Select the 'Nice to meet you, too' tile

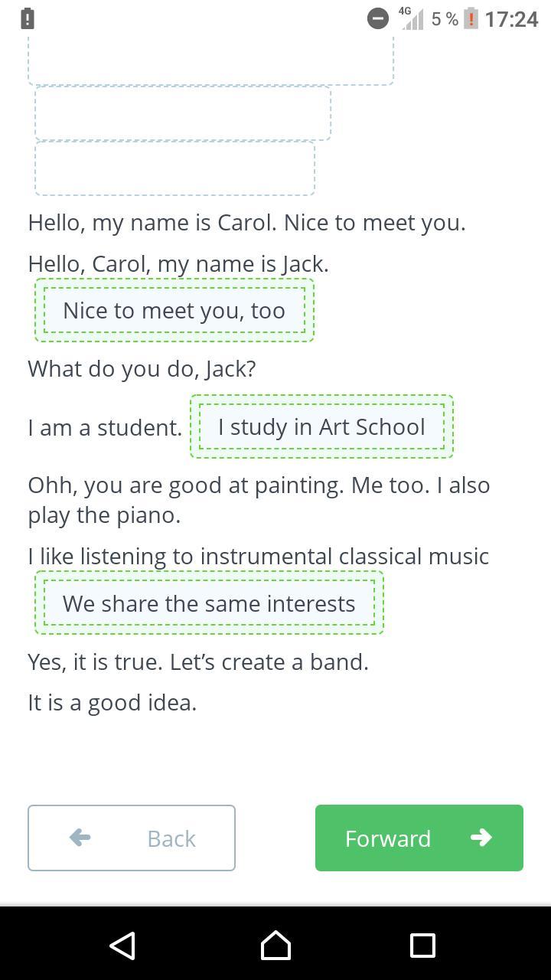click(x=174, y=310)
